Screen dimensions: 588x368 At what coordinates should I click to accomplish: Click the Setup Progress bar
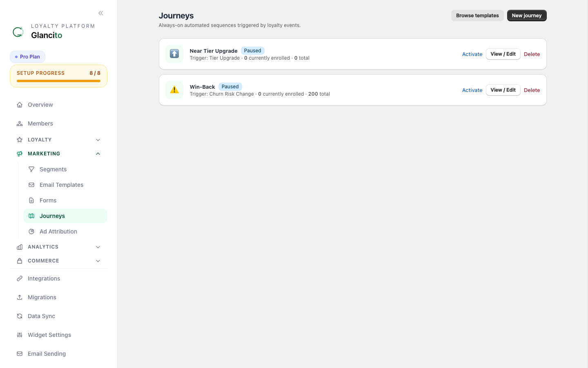click(x=58, y=81)
